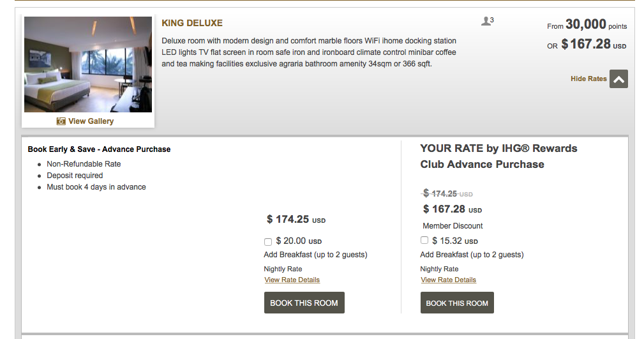644x339 pixels.
Task: Click the crossed-out $174.25 price
Action: [x=447, y=193]
